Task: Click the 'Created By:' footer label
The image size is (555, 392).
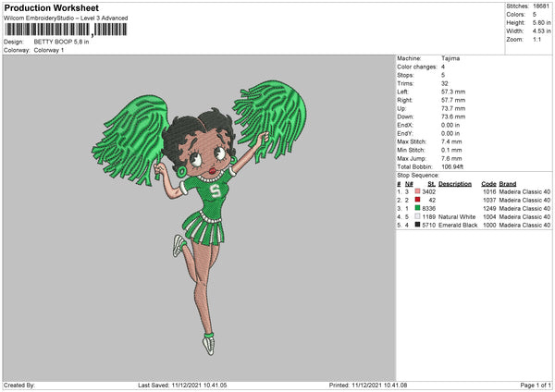Action: coord(19,386)
